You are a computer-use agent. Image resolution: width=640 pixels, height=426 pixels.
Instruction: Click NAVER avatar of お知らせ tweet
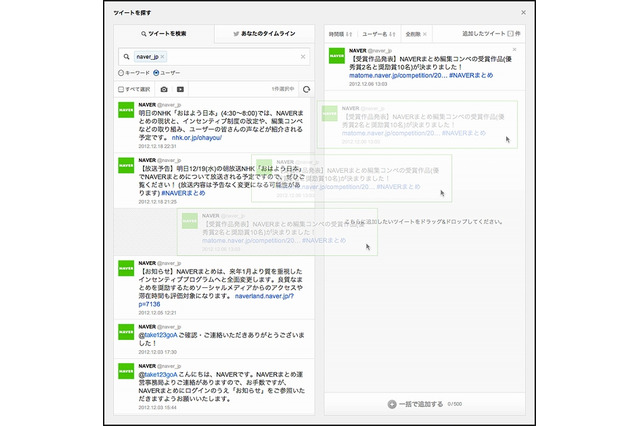tap(126, 268)
